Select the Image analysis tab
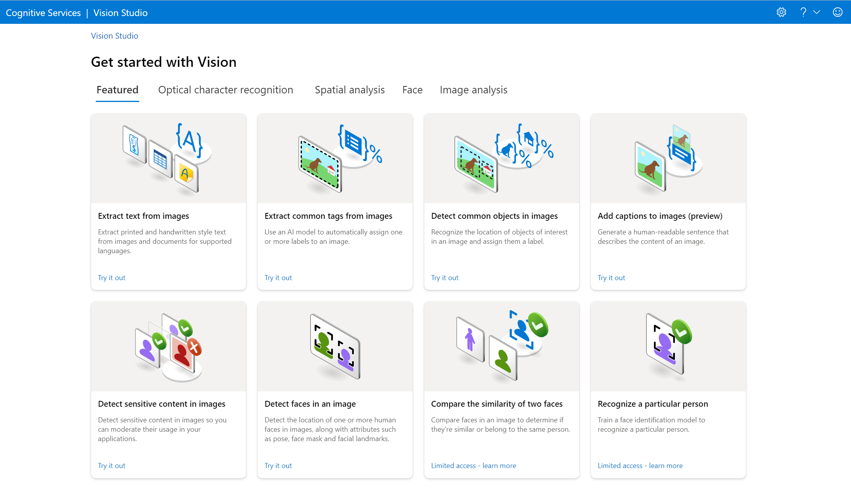Image resolution: width=851 pixels, height=504 pixels. (474, 90)
